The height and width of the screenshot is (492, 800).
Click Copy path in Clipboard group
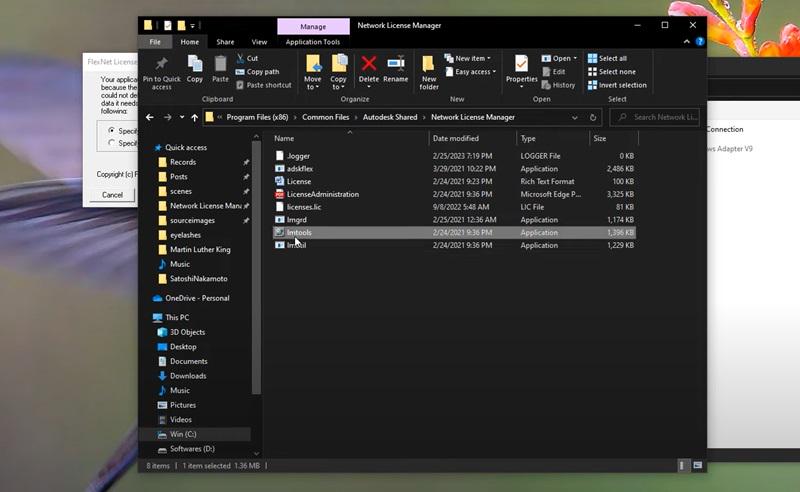pos(257,72)
